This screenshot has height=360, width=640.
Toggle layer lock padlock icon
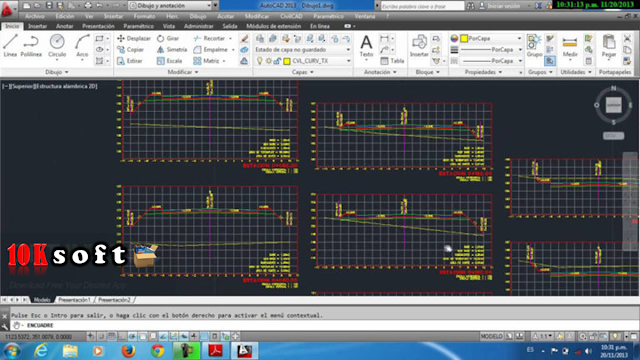(277, 61)
